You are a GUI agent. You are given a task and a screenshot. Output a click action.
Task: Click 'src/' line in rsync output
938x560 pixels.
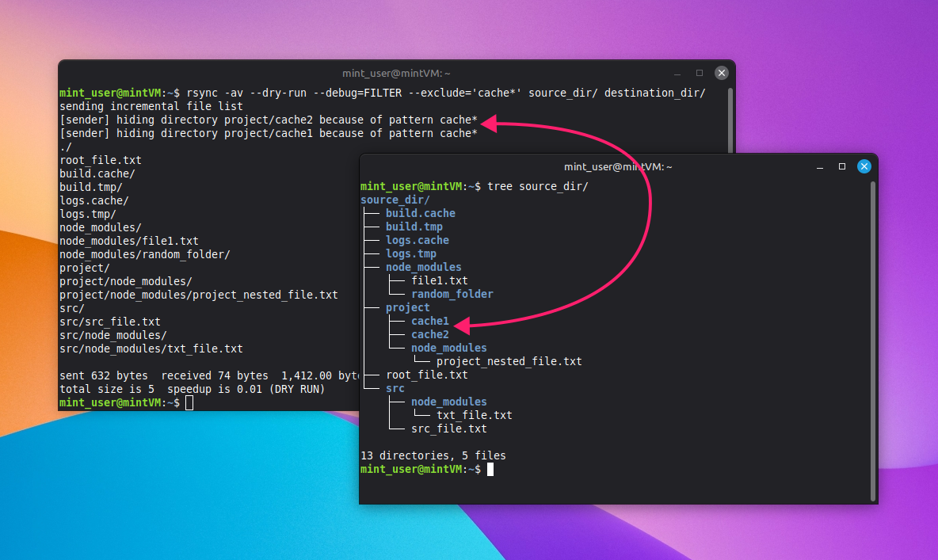(72, 308)
